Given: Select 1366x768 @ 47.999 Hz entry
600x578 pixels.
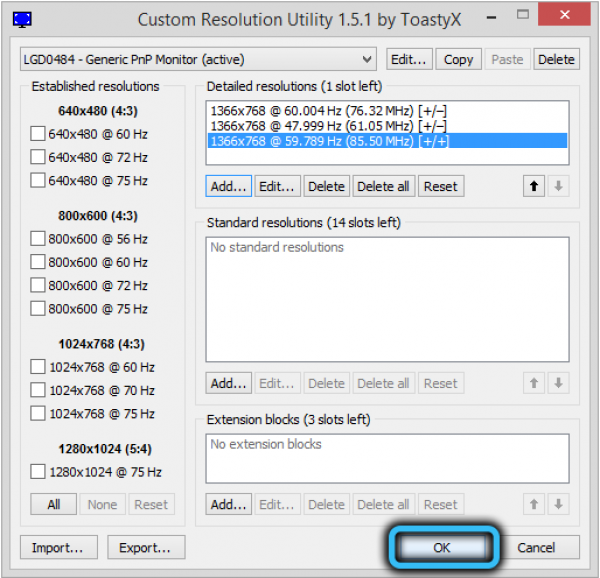Looking at the screenshot, I should point(387,126).
